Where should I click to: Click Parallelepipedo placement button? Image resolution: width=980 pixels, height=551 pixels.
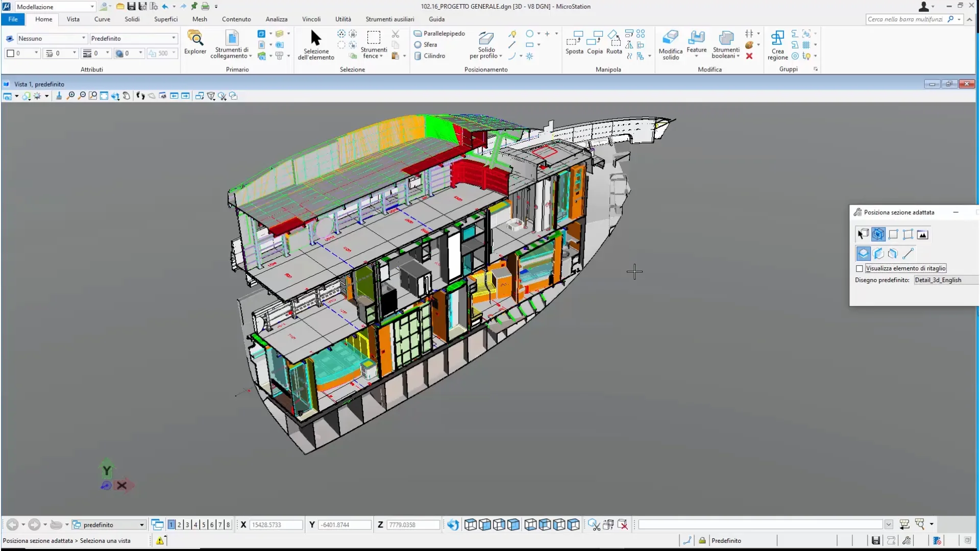click(439, 33)
